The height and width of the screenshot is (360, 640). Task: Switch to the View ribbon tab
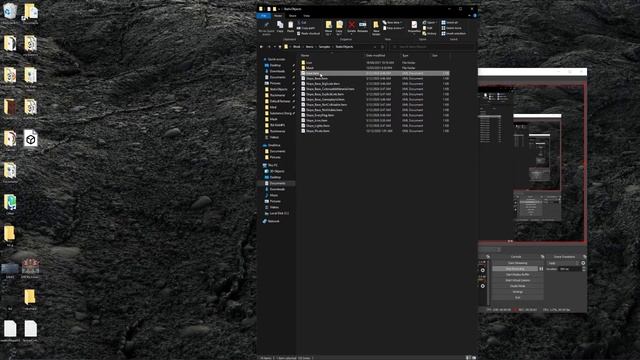pos(306,16)
